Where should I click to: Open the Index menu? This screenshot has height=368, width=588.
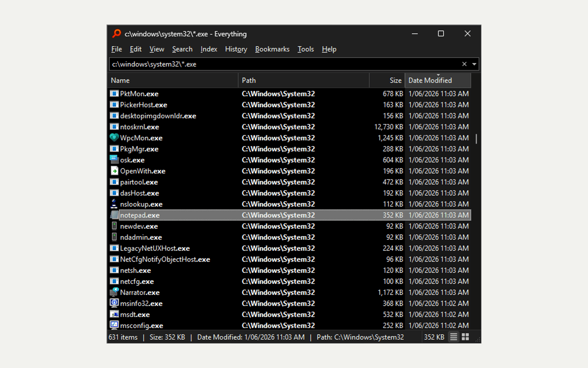[x=209, y=49]
